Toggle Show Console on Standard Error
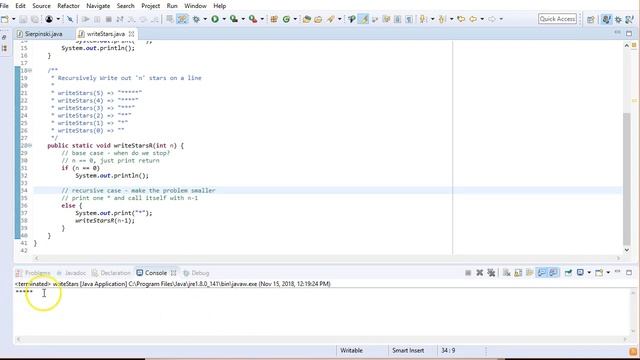The width and height of the screenshot is (640, 360). click(553, 273)
